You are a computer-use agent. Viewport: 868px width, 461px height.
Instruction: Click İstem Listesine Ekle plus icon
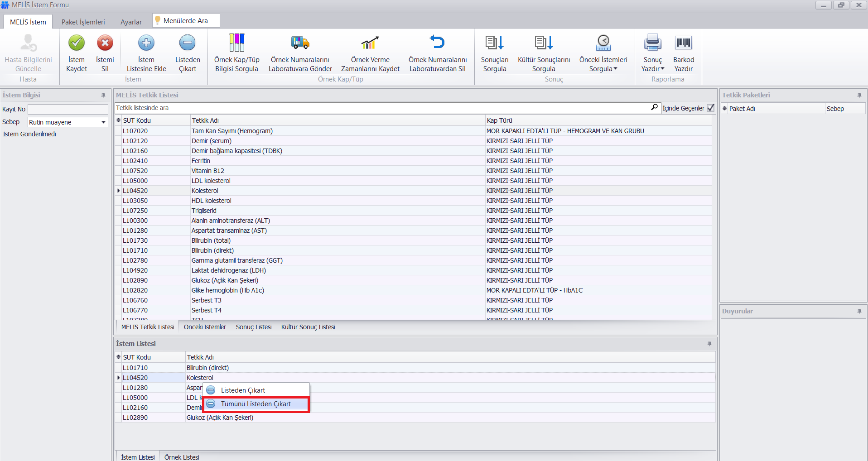click(x=146, y=43)
